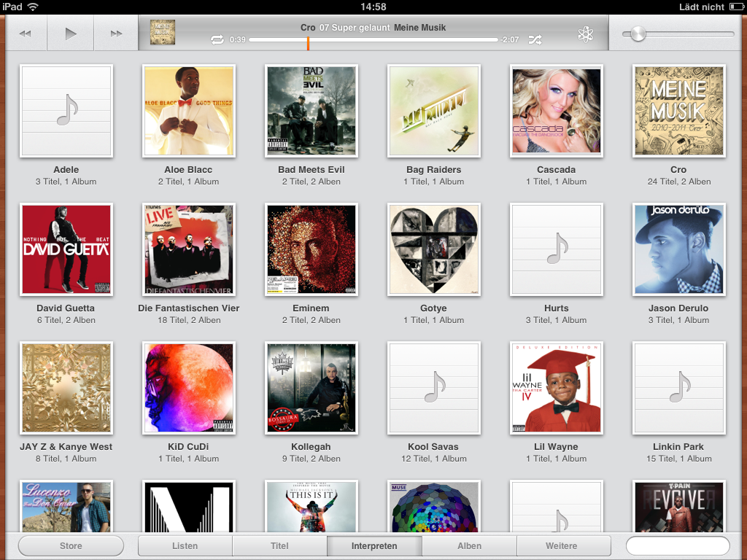Tap the JAY Z & Kanye West label

click(x=66, y=447)
